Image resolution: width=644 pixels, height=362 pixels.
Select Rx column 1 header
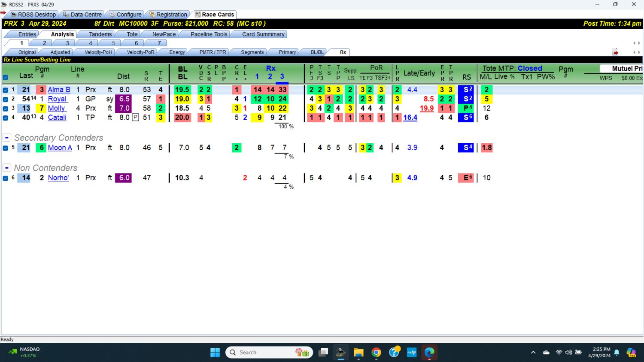click(257, 76)
